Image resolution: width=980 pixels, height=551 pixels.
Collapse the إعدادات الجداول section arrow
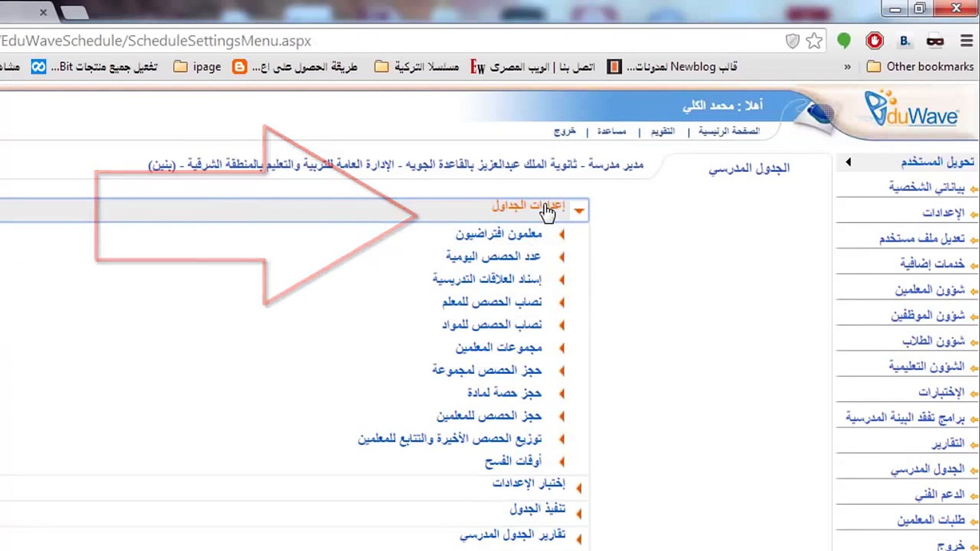579,211
